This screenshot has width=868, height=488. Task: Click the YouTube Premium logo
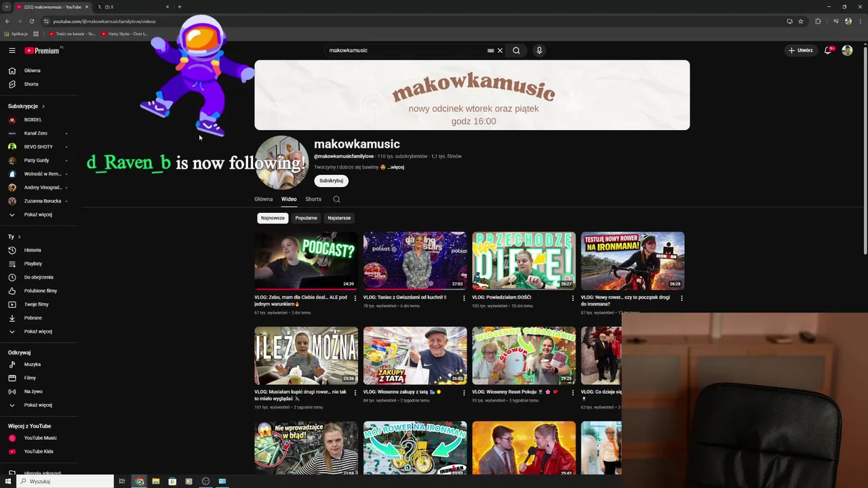pos(42,50)
